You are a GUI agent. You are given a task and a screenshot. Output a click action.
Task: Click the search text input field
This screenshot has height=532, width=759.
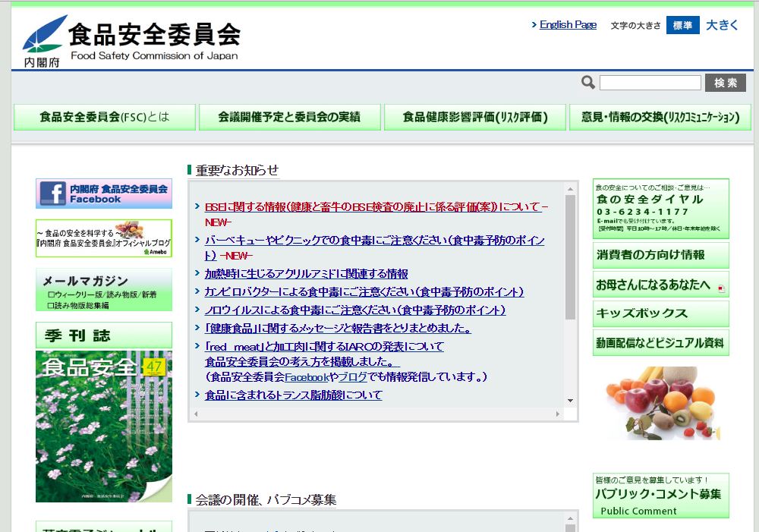[x=650, y=83]
